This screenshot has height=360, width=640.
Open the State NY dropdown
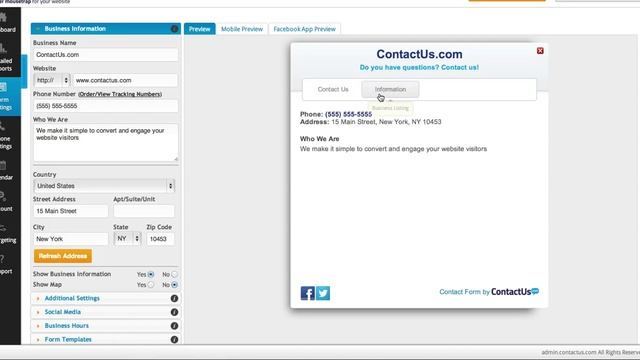pyautogui.click(x=127, y=238)
